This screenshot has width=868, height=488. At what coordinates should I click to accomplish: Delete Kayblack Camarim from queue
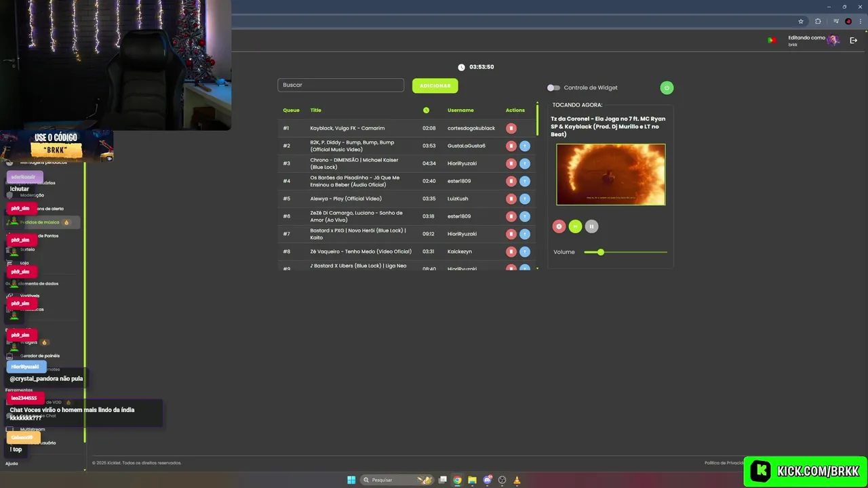[x=511, y=128]
